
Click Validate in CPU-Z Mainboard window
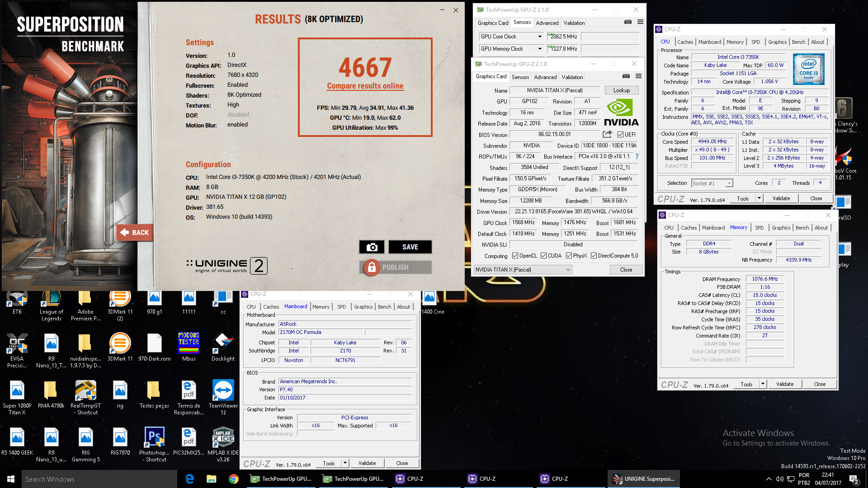click(367, 463)
